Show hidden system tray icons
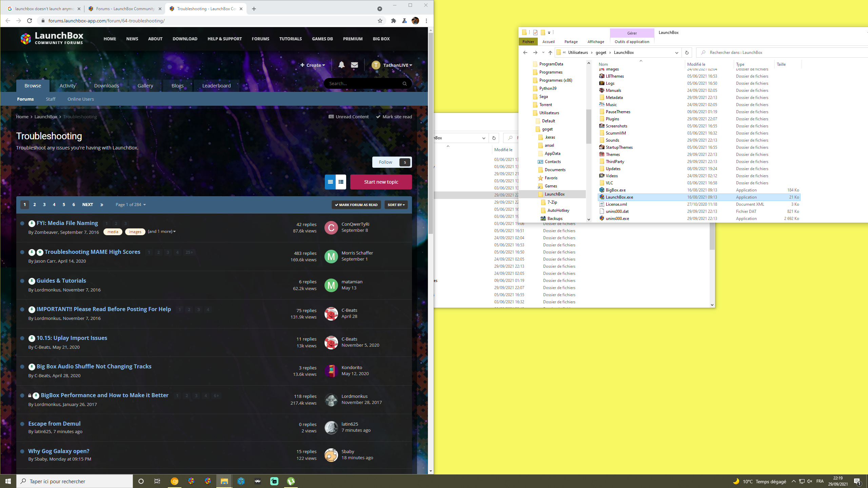Viewport: 868px width, 488px height. 793,481
